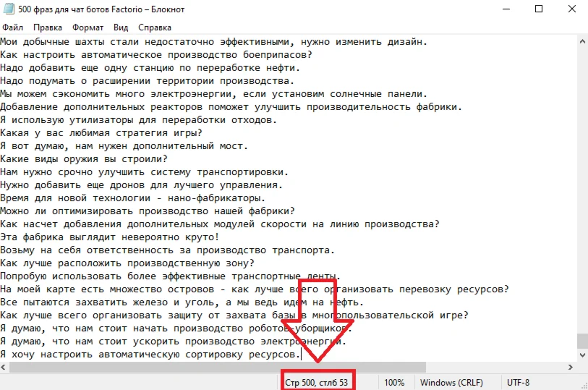Click the vertical scrollbar up arrow

[x=582, y=41]
